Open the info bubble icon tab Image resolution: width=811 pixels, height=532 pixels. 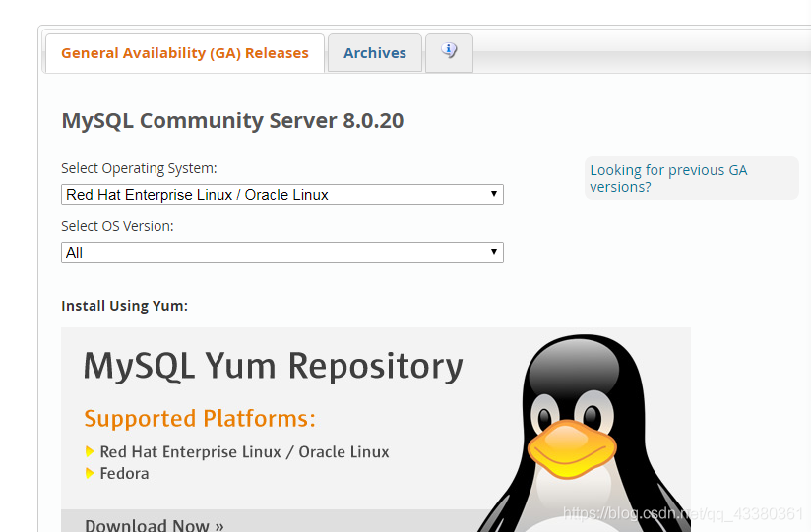pyautogui.click(x=449, y=53)
